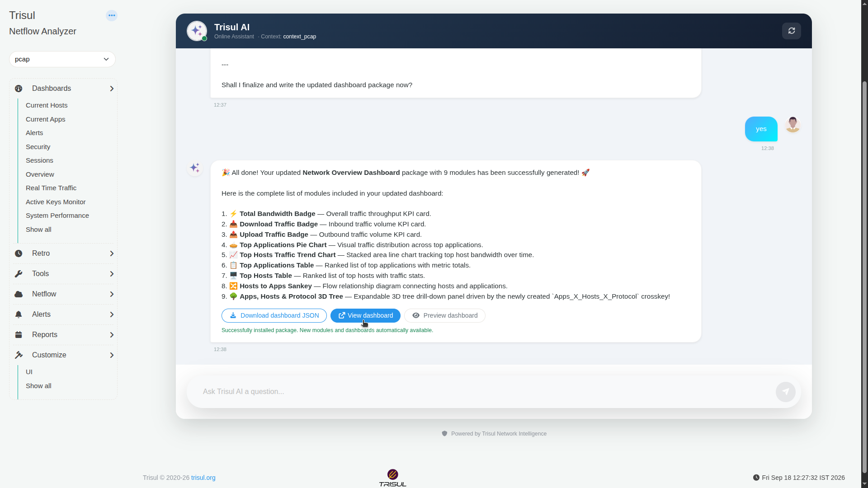The width and height of the screenshot is (868, 488).
Task: Click the Trisul AI sparkle avatar in header
Action: pyautogui.click(x=197, y=31)
